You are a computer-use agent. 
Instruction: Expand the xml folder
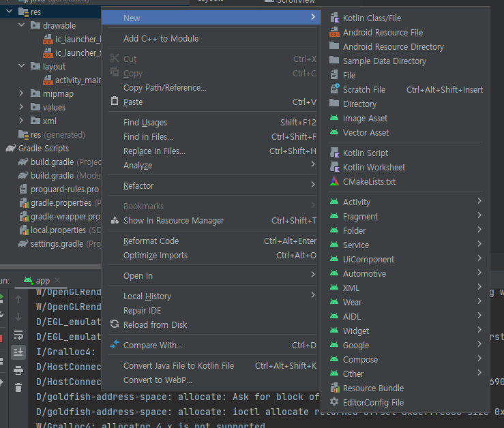[21, 121]
